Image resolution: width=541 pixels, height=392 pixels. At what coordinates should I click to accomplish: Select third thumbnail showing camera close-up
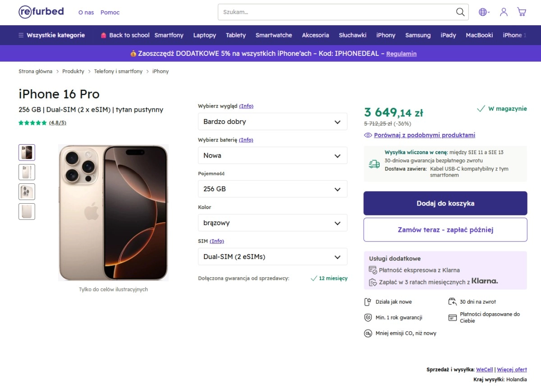coord(27,192)
